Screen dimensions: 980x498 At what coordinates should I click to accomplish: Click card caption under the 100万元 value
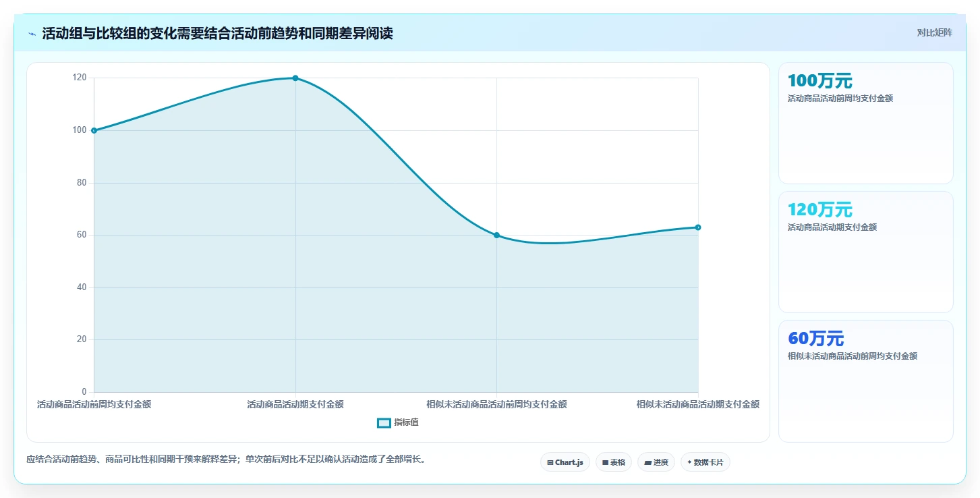coord(840,99)
